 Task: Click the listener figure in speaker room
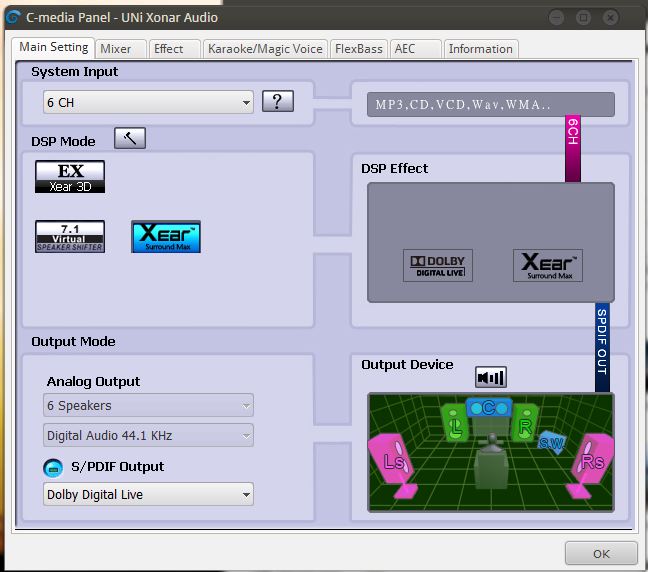(491, 462)
